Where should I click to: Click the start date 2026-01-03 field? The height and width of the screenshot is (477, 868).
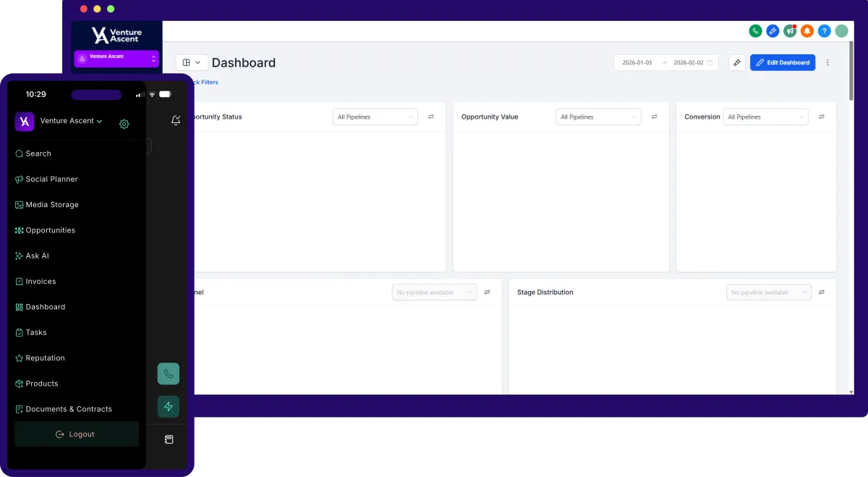pos(637,63)
